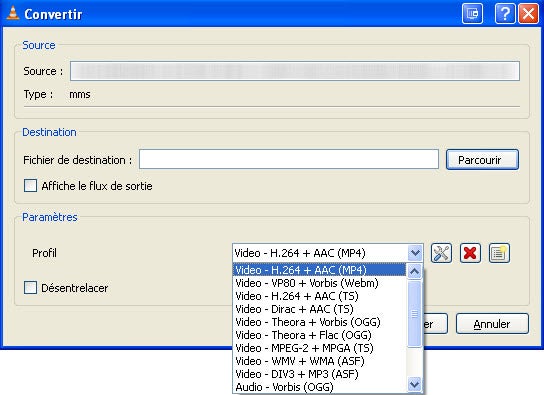544x395 pixels.
Task: Choose Video - VP80 + Vorbis (Webm)
Action: pos(319,283)
